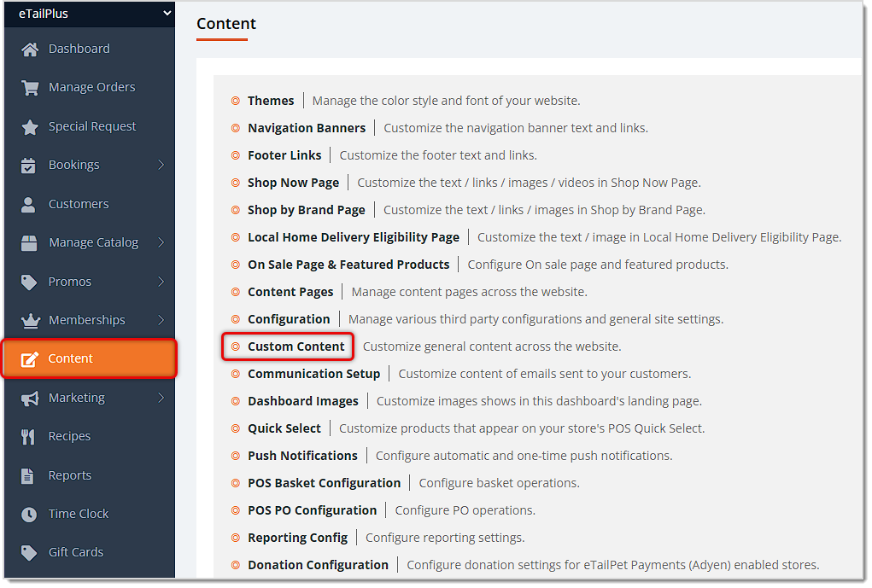Open the Navigation Banners link

click(307, 128)
